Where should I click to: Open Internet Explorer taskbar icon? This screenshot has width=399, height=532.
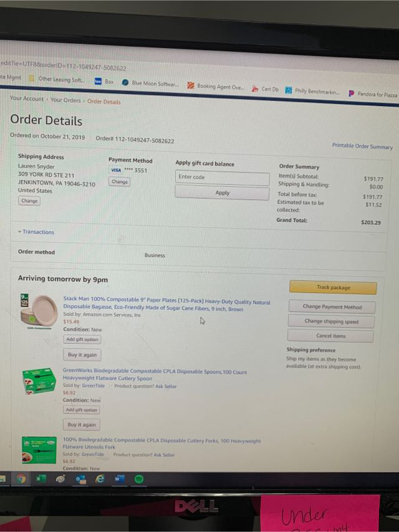click(100, 478)
